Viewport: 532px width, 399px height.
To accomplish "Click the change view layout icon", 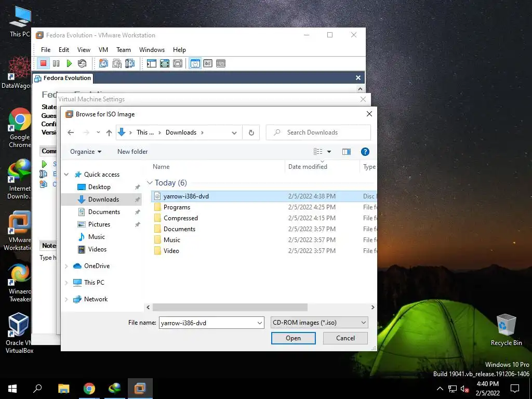I will (x=318, y=152).
